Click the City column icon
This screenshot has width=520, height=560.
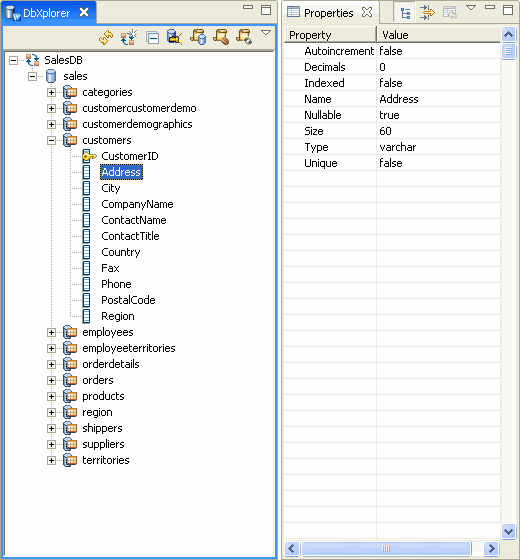pos(86,188)
